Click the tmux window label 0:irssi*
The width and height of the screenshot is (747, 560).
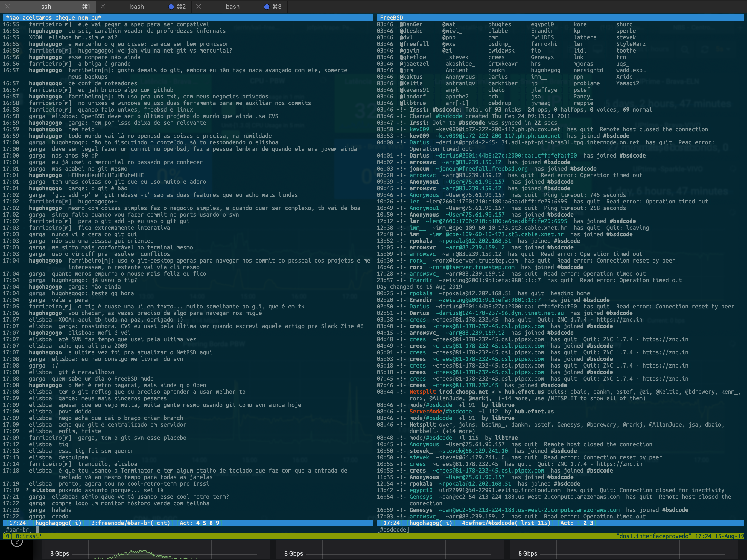[29, 536]
